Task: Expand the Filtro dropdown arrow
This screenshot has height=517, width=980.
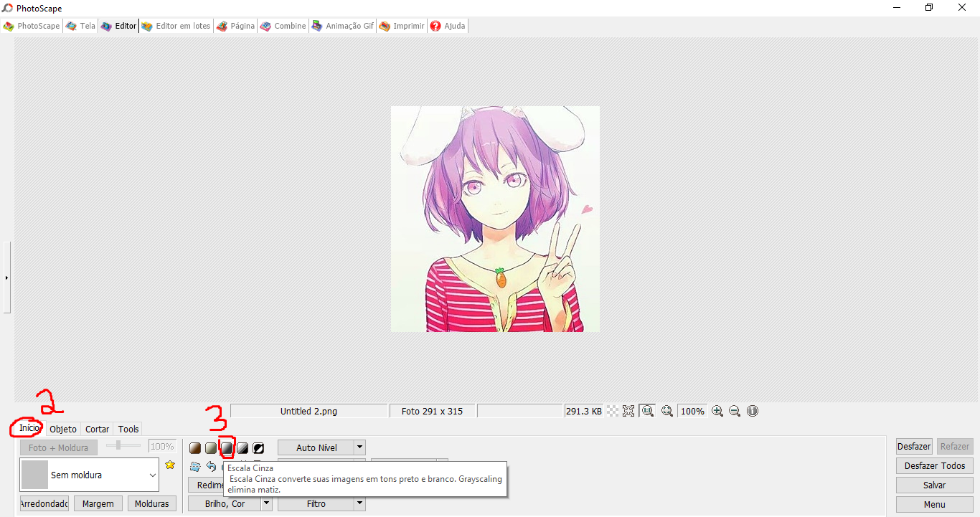Action: (360, 503)
